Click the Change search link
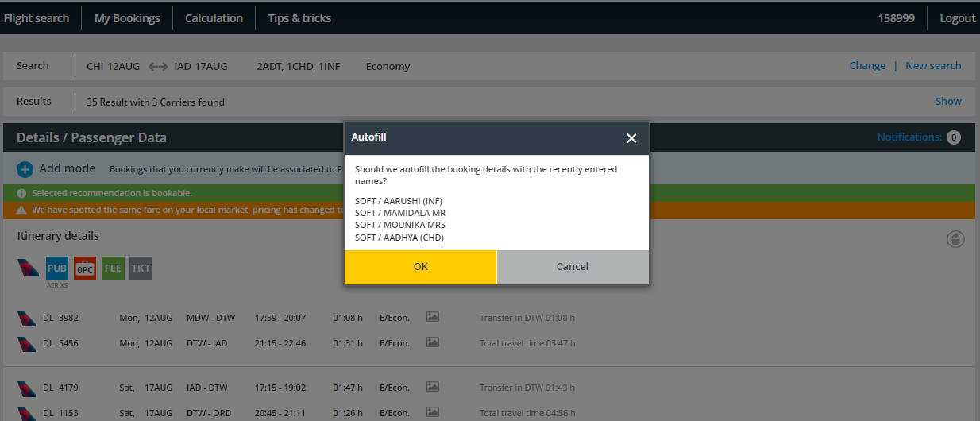Image resolution: width=980 pixels, height=421 pixels. pyautogui.click(x=867, y=66)
